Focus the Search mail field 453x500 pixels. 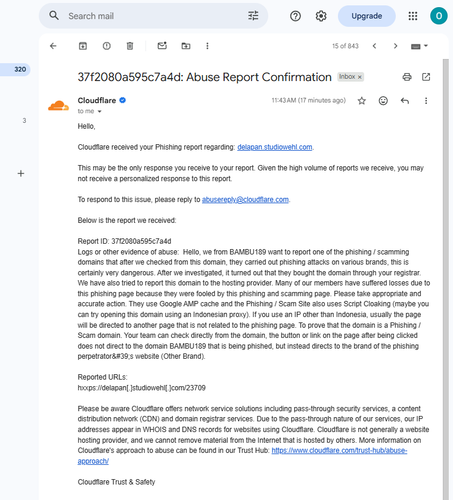pyautogui.click(x=153, y=16)
